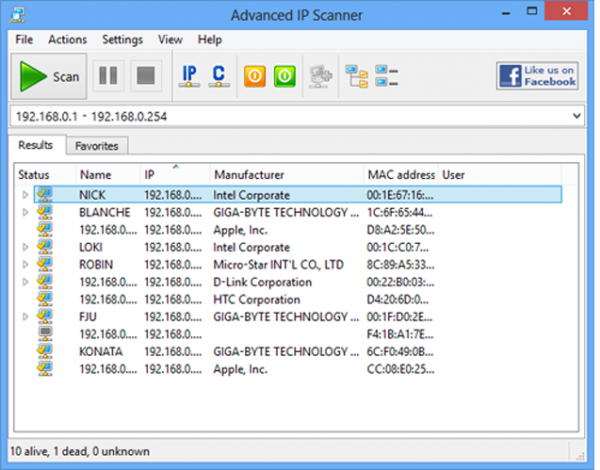Start a network scan with Scan button
Image resolution: width=600 pixels, height=470 pixels.
[x=50, y=77]
